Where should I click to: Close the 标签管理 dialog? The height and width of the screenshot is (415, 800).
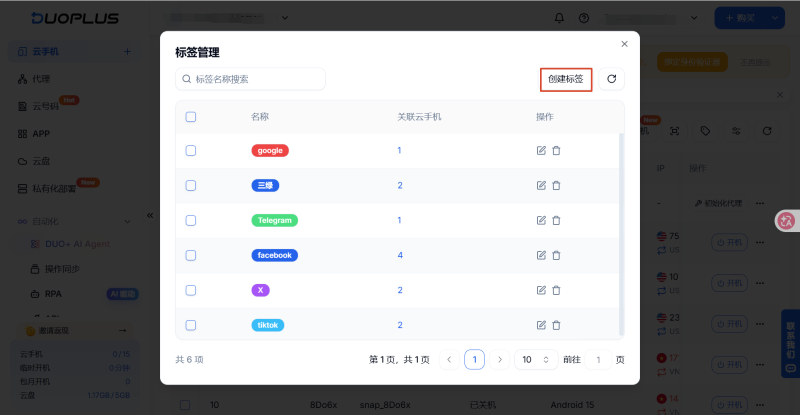tap(624, 44)
